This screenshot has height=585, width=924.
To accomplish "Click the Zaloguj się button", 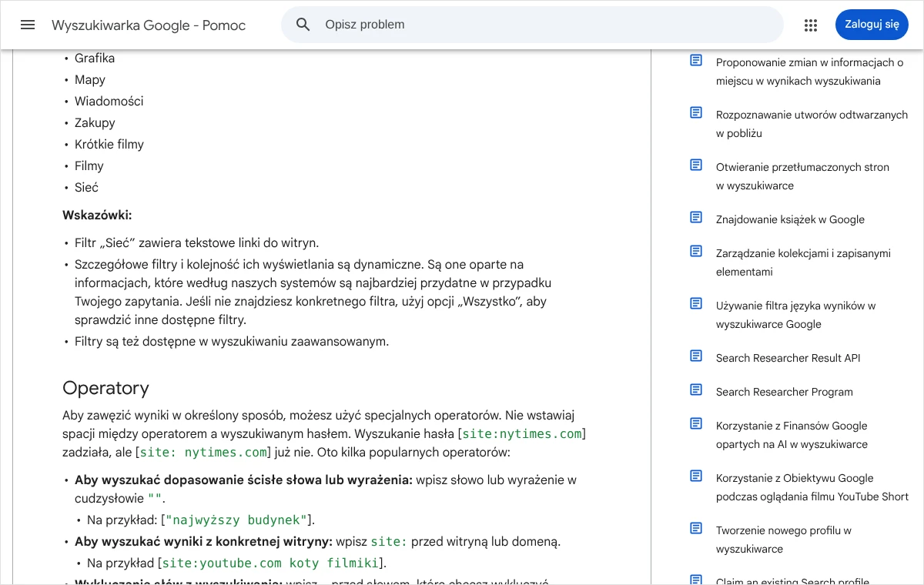I will click(872, 25).
